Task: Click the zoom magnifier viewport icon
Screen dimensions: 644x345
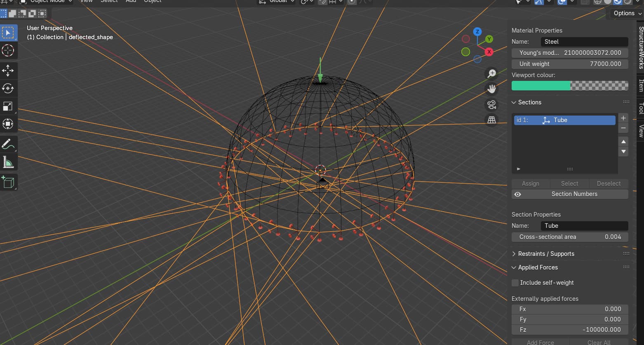Action: coord(491,73)
